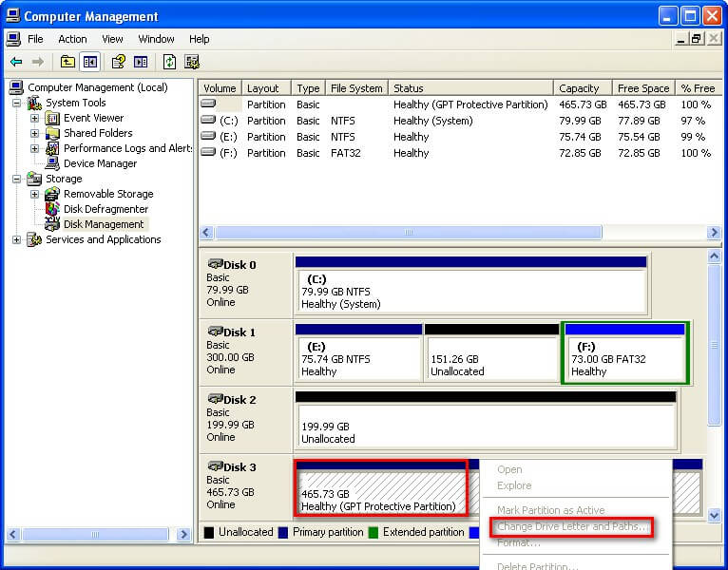Choose Mark Partition as Active context item

[x=550, y=510]
